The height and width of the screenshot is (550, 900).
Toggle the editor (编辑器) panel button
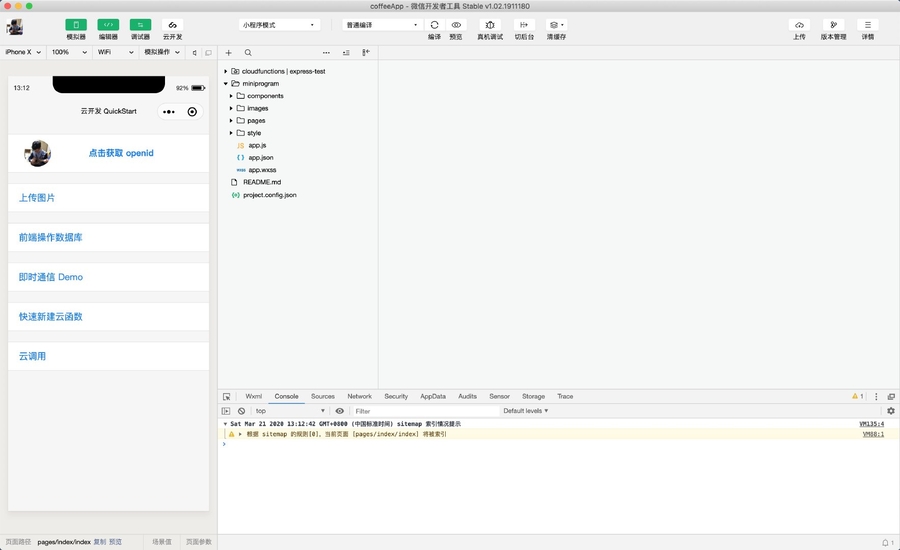tap(108, 25)
